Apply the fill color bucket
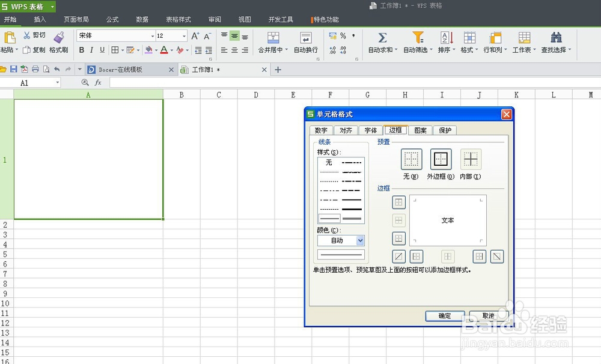This screenshot has width=601, height=364. (x=148, y=50)
